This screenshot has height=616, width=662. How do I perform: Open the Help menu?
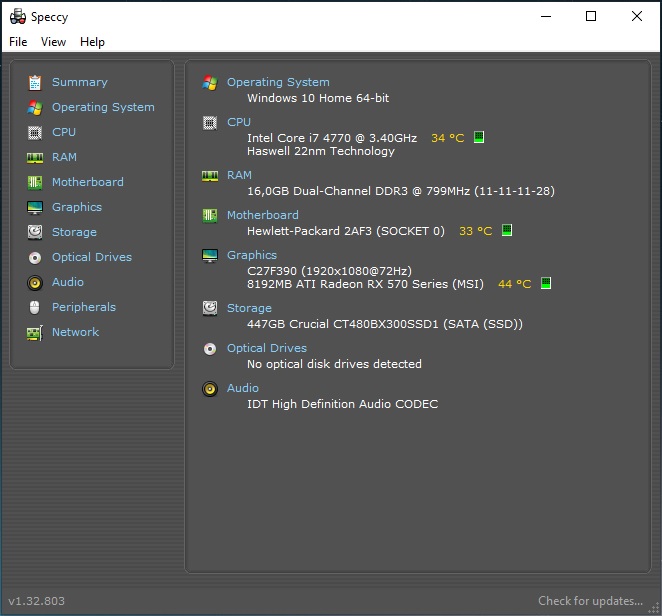click(x=92, y=42)
